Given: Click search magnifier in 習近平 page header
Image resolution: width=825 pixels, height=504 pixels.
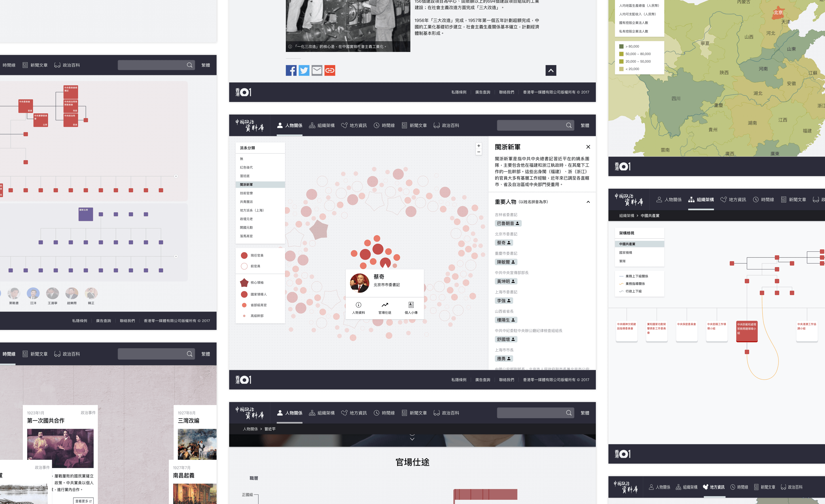Looking at the screenshot, I should coord(569,413).
